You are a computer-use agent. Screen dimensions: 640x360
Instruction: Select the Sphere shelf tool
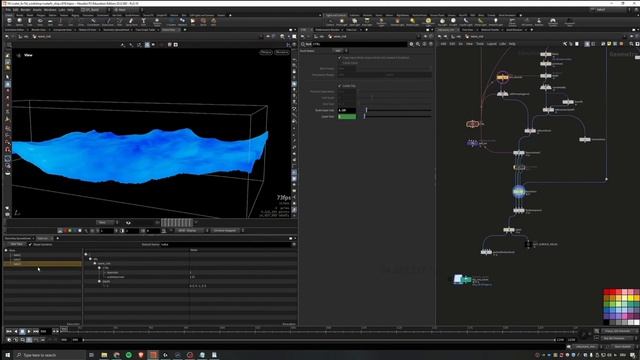click(x=20, y=22)
